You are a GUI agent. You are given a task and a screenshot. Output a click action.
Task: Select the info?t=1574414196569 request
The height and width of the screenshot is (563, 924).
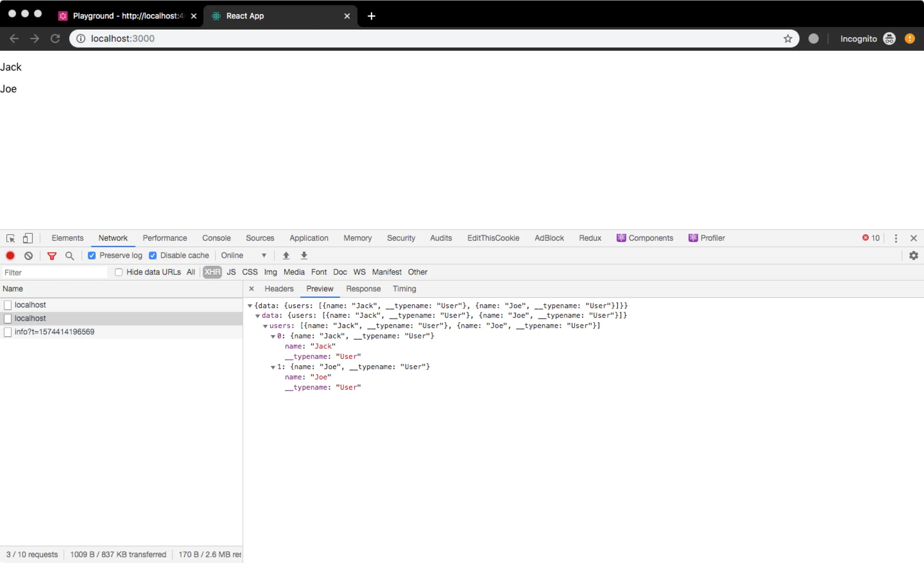tap(54, 332)
